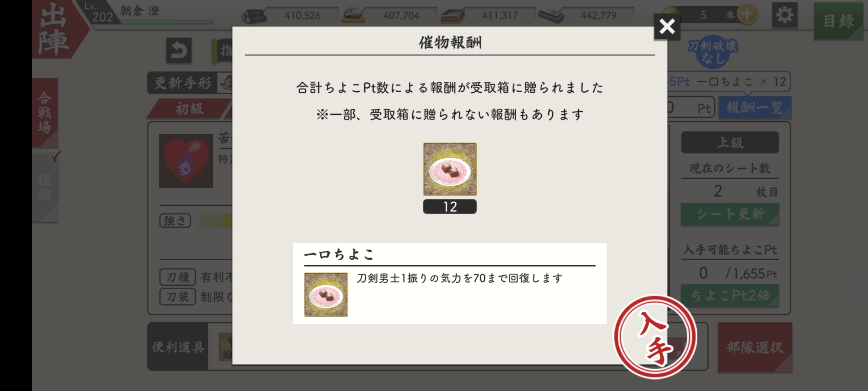Select the 合戦場 side tab
The width and height of the screenshot is (868, 391).
click(45, 112)
